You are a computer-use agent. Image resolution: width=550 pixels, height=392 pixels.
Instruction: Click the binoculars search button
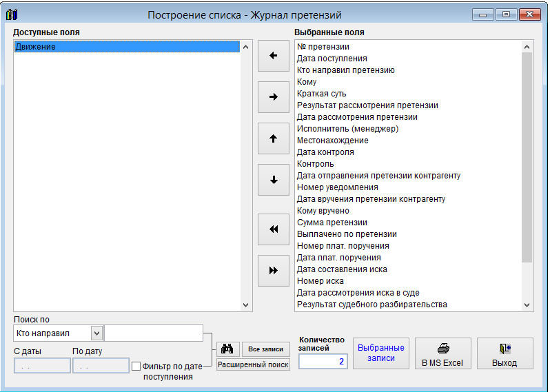pos(227,349)
